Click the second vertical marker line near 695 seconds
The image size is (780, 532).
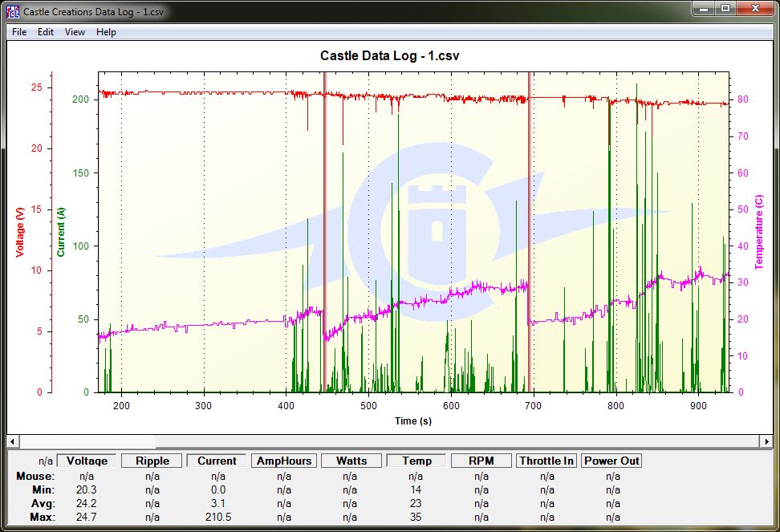pos(530,232)
